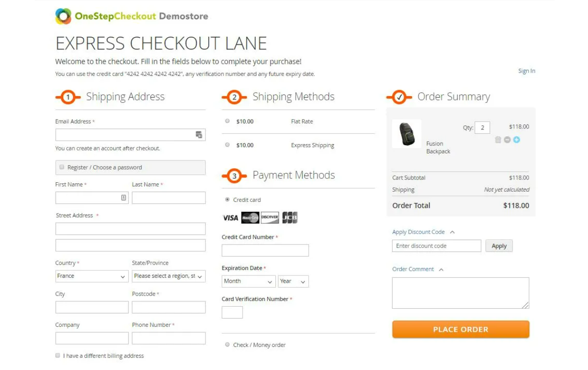Click the Discover card icon
The width and height of the screenshot is (588, 370).
270,218
